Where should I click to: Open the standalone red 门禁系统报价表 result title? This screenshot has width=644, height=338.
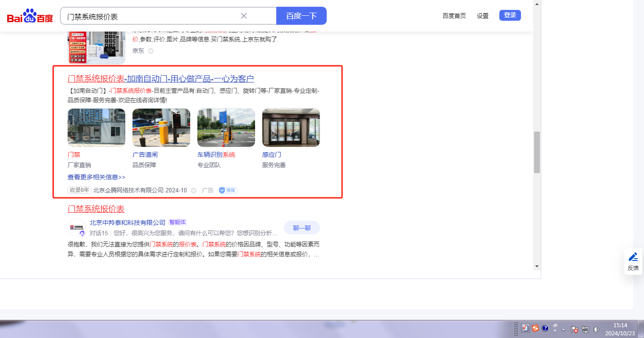(x=96, y=209)
